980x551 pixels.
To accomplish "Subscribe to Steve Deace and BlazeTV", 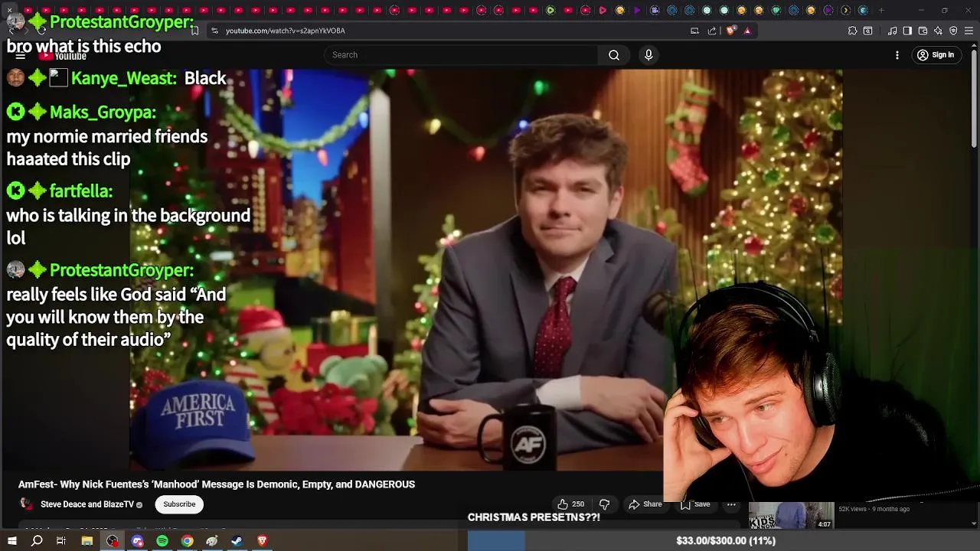I will tap(179, 504).
